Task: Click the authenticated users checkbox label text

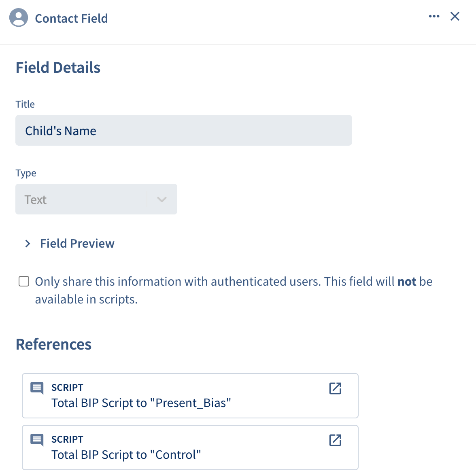Action: [x=234, y=291]
